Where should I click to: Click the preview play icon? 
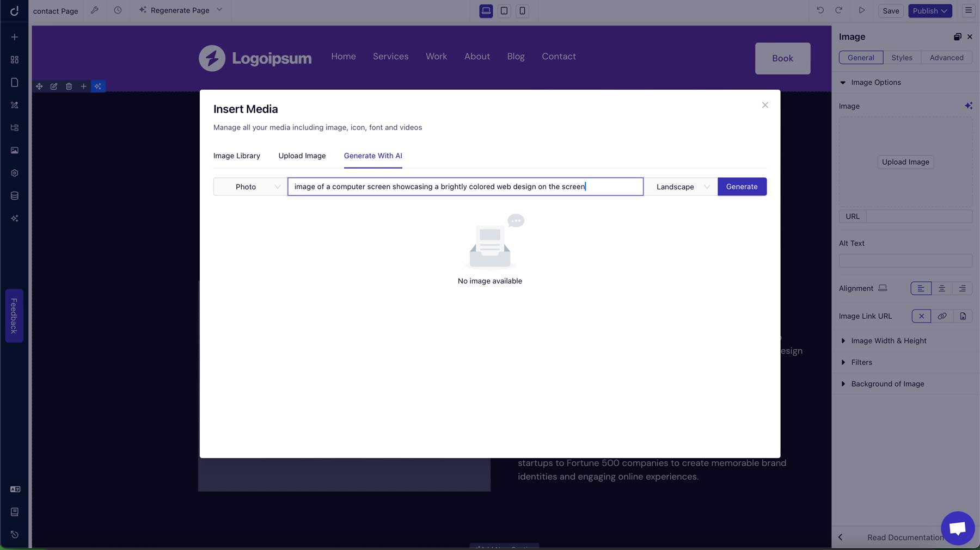point(861,10)
